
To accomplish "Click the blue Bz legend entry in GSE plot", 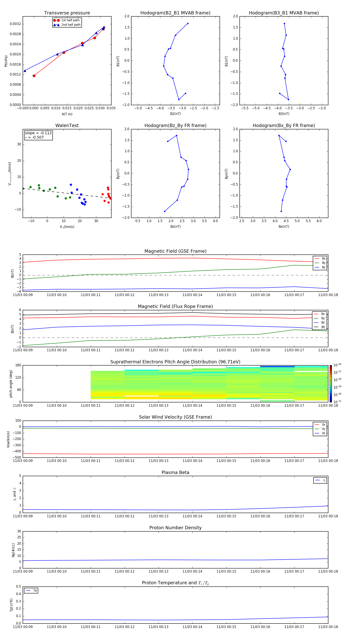I will [320, 267].
